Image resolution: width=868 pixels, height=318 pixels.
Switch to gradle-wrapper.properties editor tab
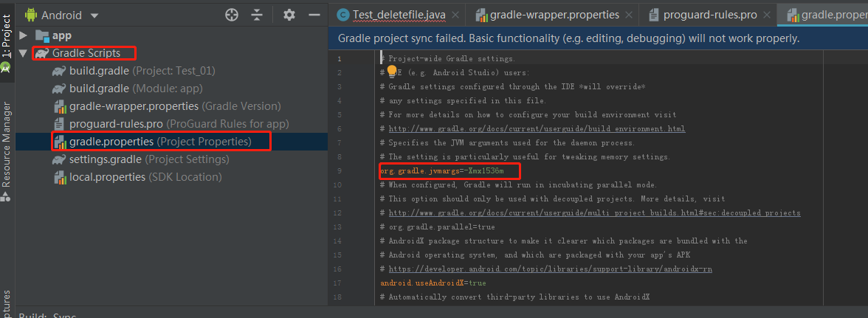555,15
